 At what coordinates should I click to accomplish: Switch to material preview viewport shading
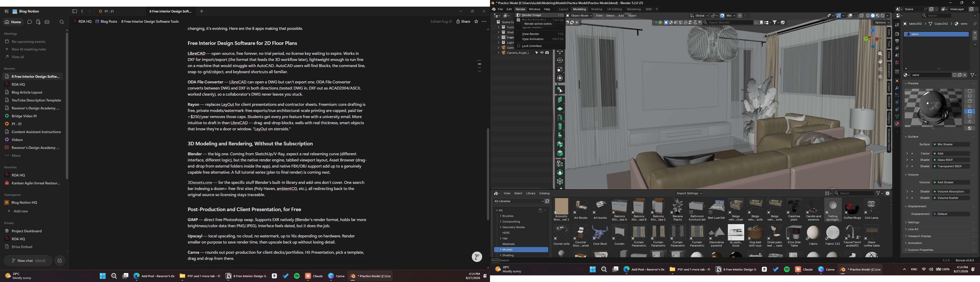click(878, 16)
